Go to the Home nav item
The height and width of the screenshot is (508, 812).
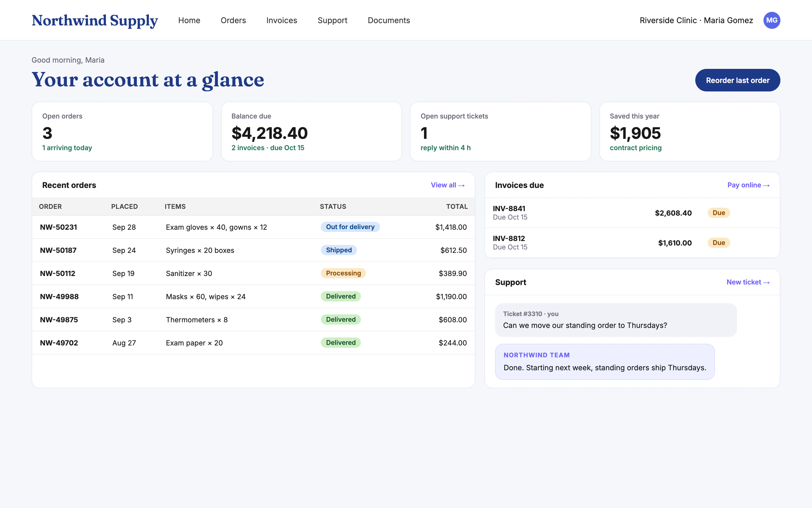(189, 20)
